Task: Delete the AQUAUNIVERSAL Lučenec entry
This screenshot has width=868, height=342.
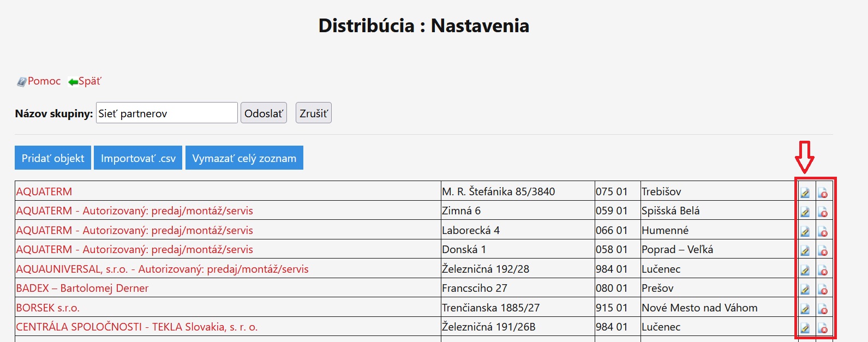Action: (823, 270)
